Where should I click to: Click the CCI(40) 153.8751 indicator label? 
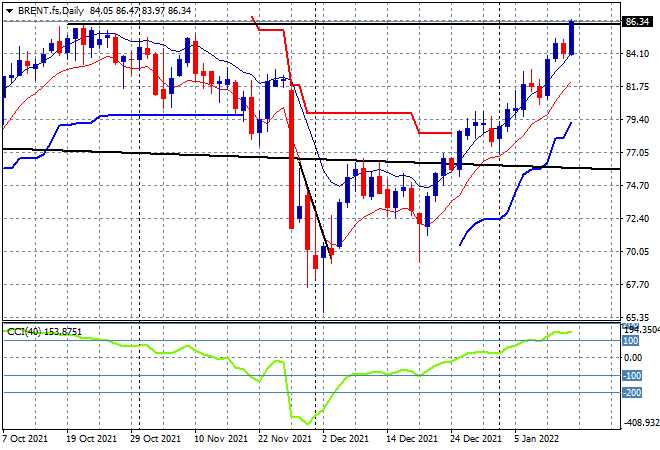click(44, 332)
